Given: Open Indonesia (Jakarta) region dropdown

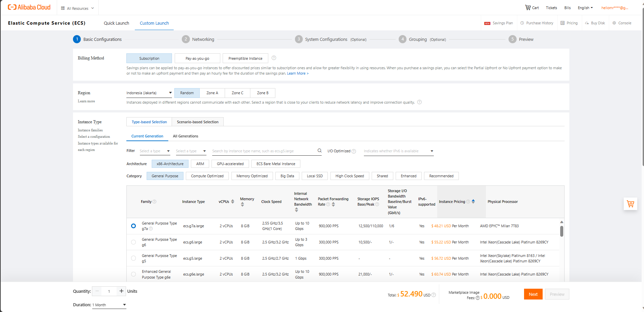Looking at the screenshot, I should click(x=149, y=93).
